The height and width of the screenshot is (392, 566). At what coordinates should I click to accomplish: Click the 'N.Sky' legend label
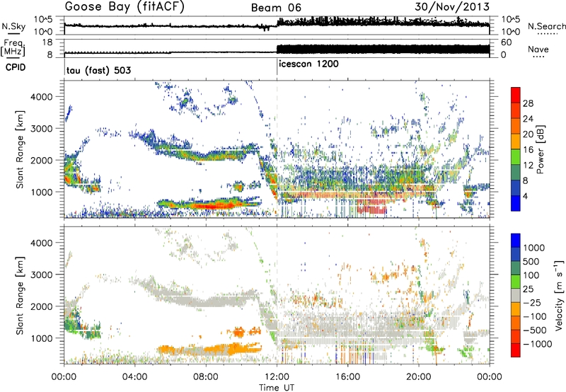point(13,26)
